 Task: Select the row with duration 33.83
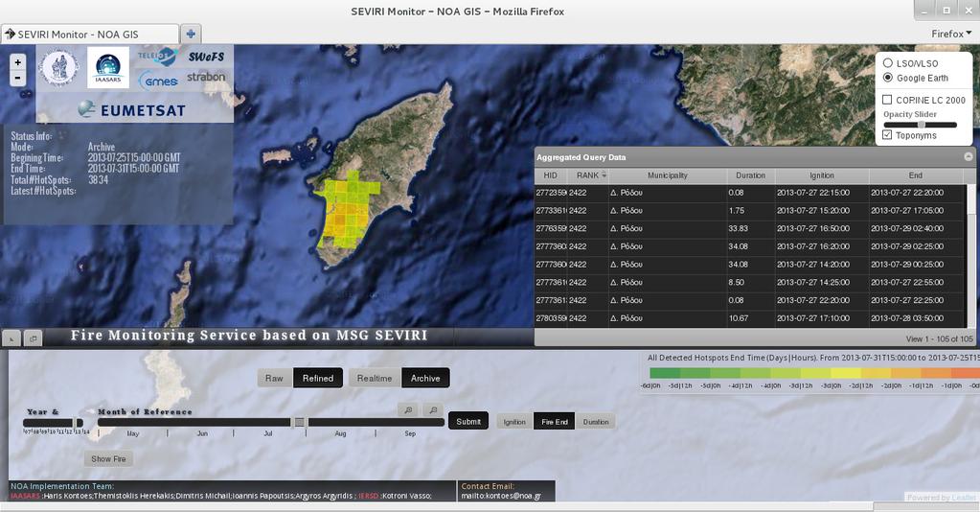(751, 228)
